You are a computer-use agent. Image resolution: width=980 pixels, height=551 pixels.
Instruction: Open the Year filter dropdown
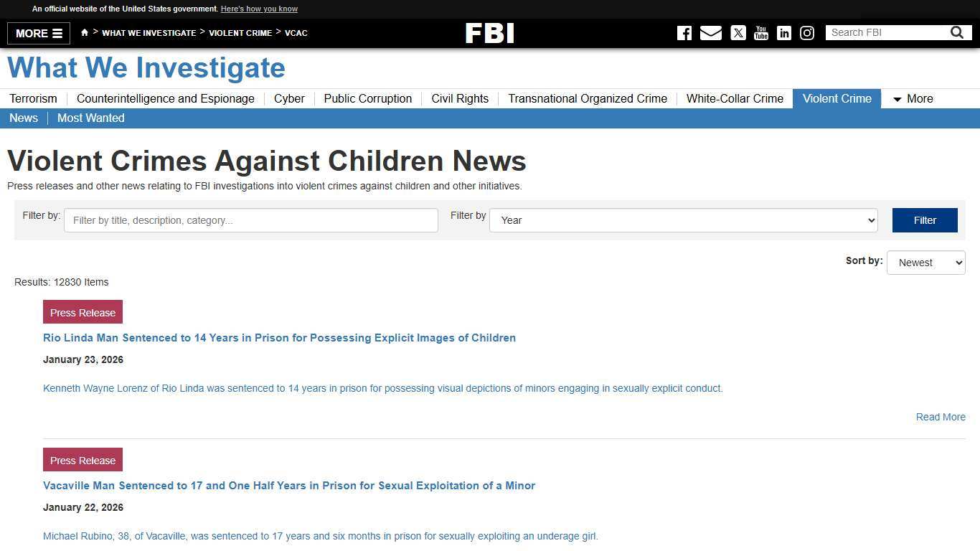(x=682, y=220)
